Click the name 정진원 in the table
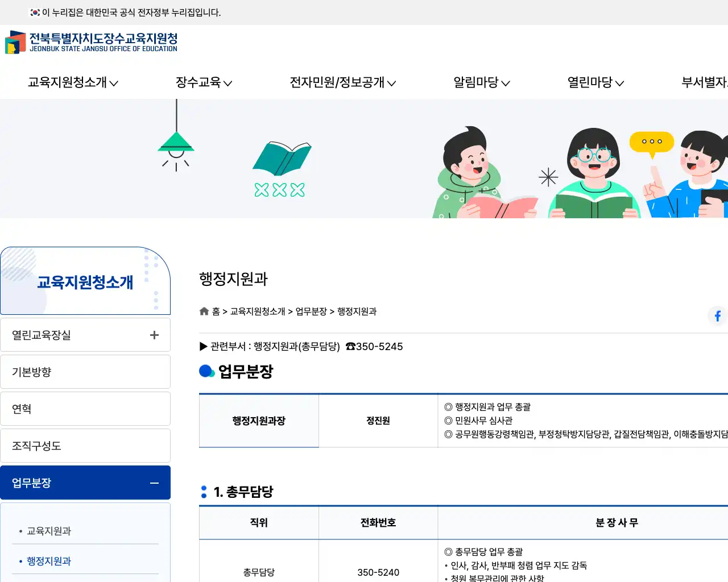 point(378,421)
